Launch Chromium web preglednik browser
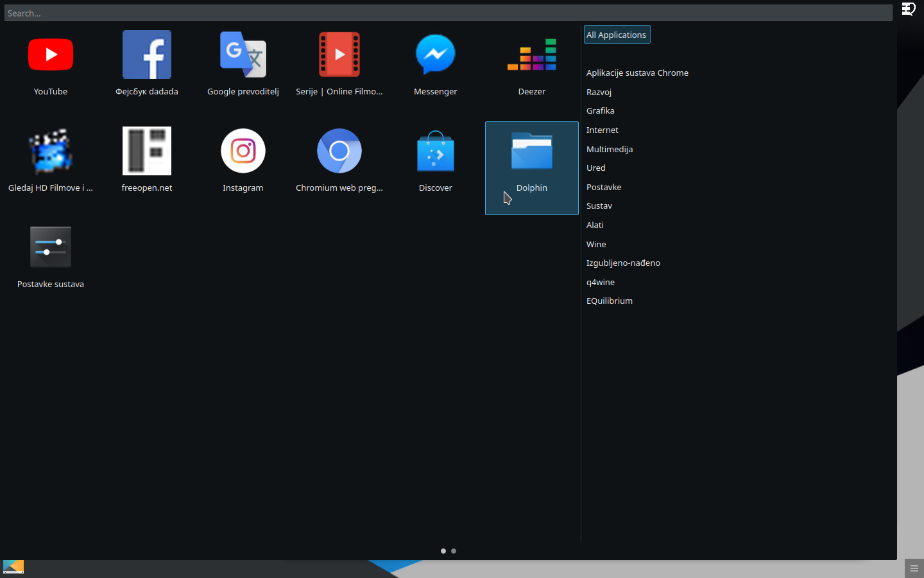924x578 pixels. (339, 151)
